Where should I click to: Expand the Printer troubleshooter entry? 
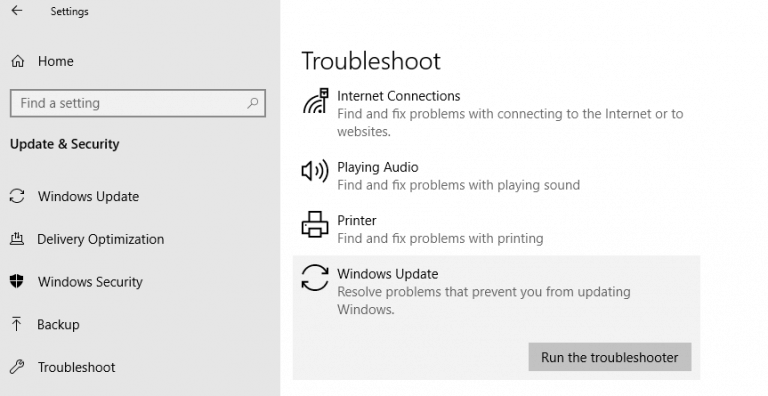pyautogui.click(x=496, y=229)
